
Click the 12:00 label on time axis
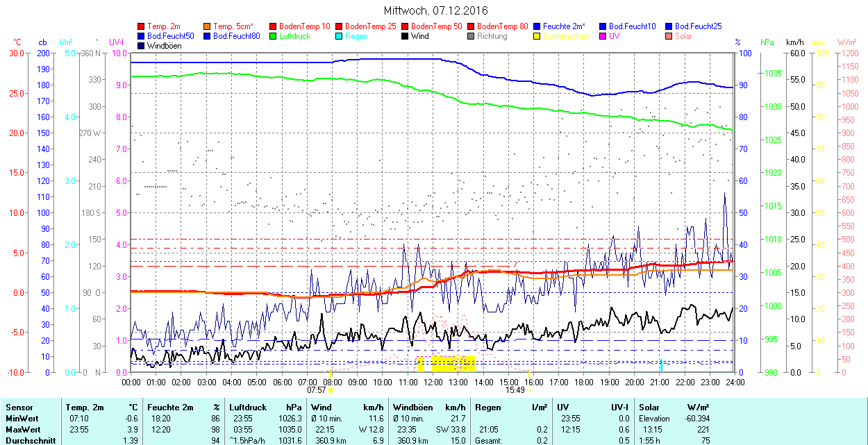pos(433,382)
